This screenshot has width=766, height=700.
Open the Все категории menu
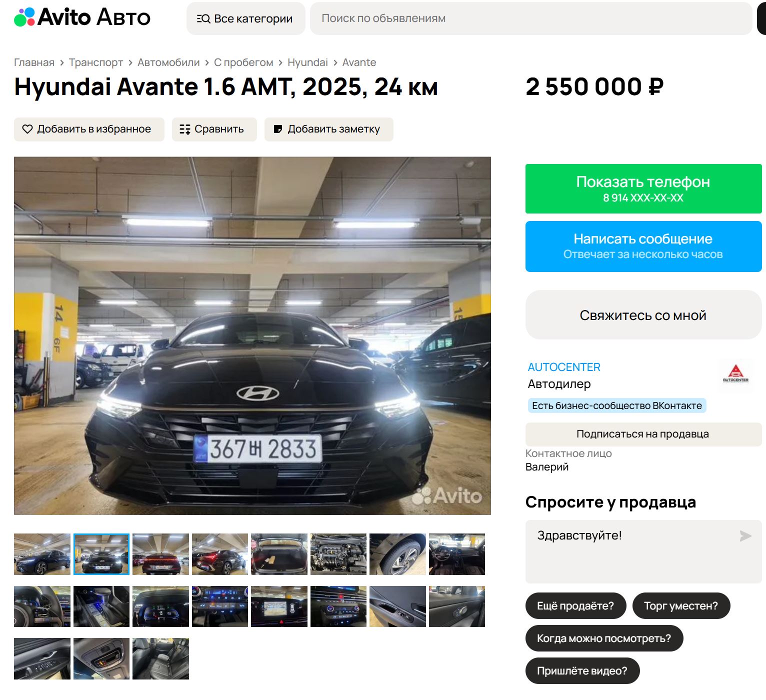[245, 18]
